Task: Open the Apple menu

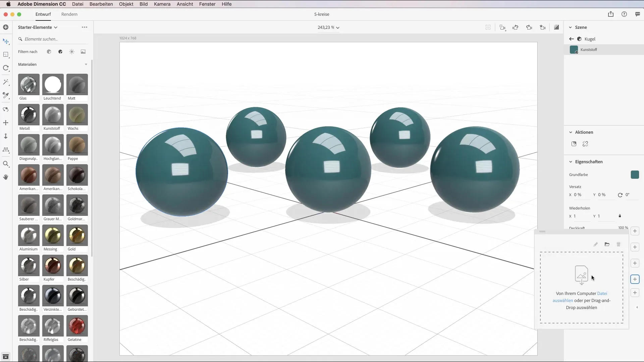Action: [x=8, y=4]
